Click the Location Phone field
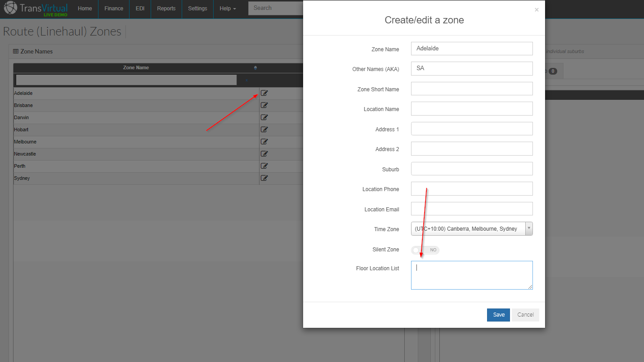644x362 pixels. [x=472, y=188]
